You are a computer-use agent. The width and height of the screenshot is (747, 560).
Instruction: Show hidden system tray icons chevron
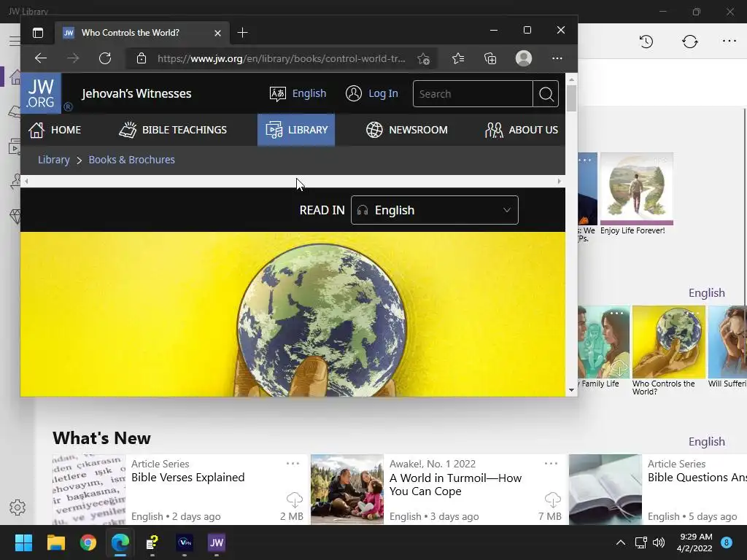coord(620,542)
